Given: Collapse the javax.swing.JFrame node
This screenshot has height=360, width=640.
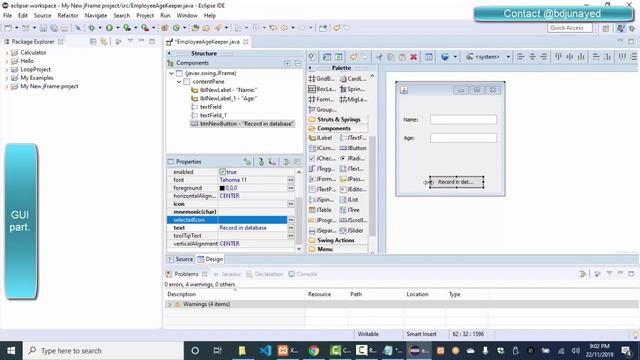Looking at the screenshot, I should pyautogui.click(x=171, y=73).
